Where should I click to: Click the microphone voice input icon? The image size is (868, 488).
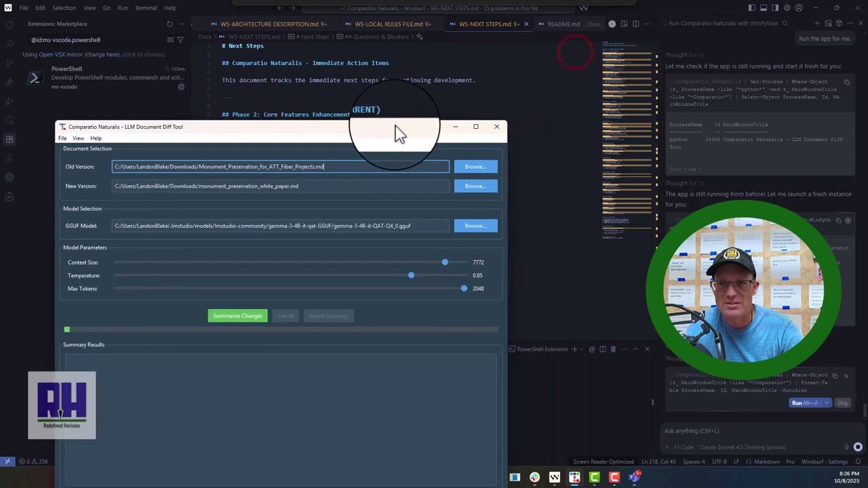tap(846, 447)
